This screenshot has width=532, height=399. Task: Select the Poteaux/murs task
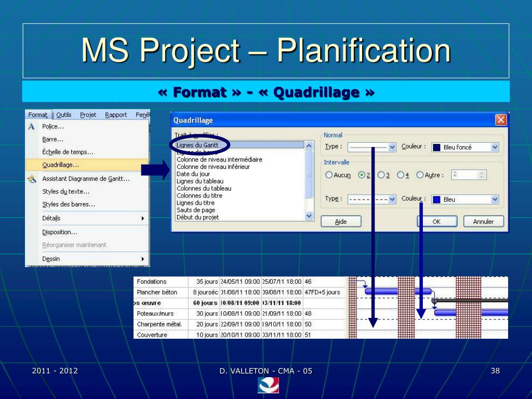[x=155, y=313]
